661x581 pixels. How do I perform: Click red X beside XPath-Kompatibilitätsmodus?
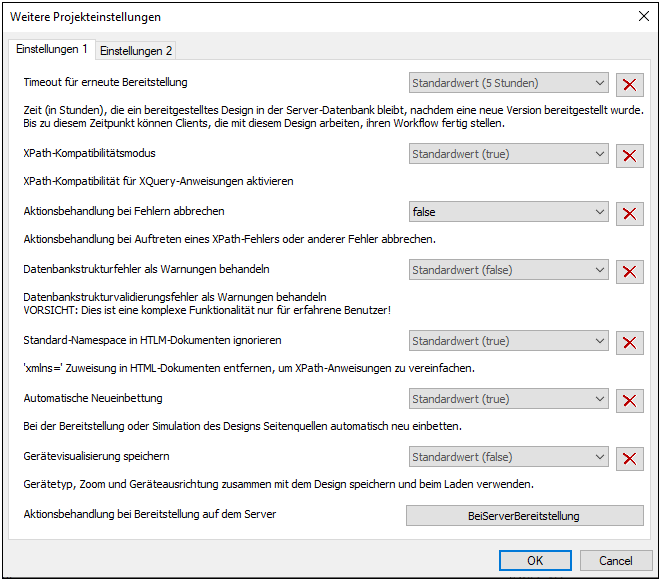pyautogui.click(x=629, y=155)
